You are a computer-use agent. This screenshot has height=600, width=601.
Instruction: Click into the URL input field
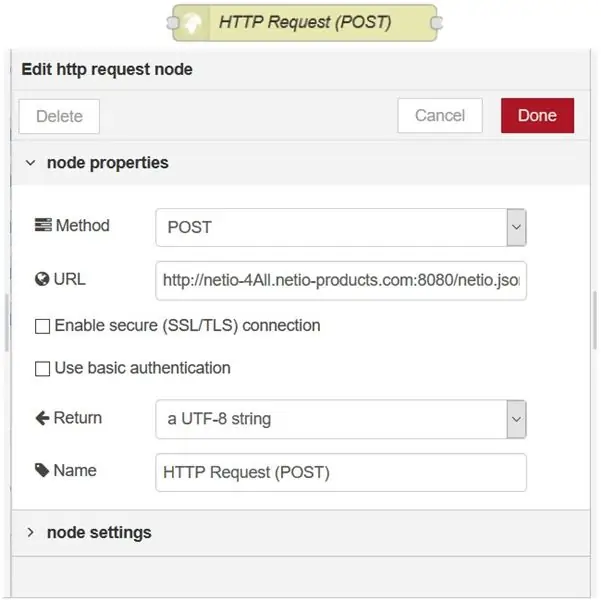(341, 281)
